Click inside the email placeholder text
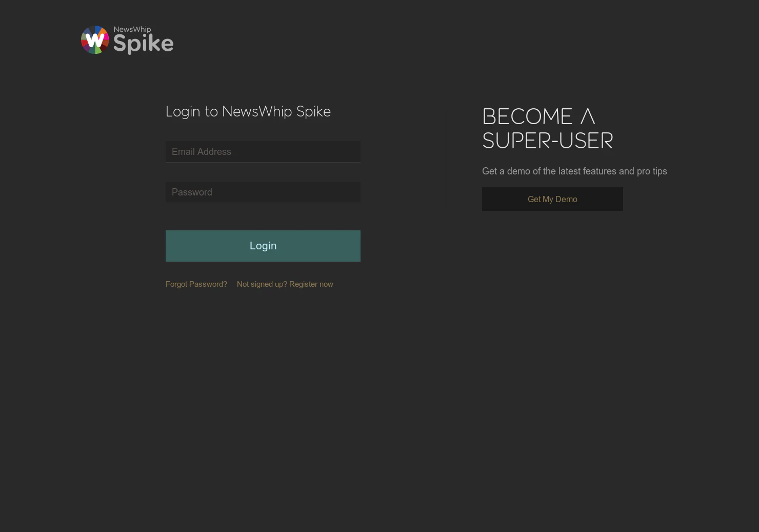The image size is (759, 532). pos(202,151)
